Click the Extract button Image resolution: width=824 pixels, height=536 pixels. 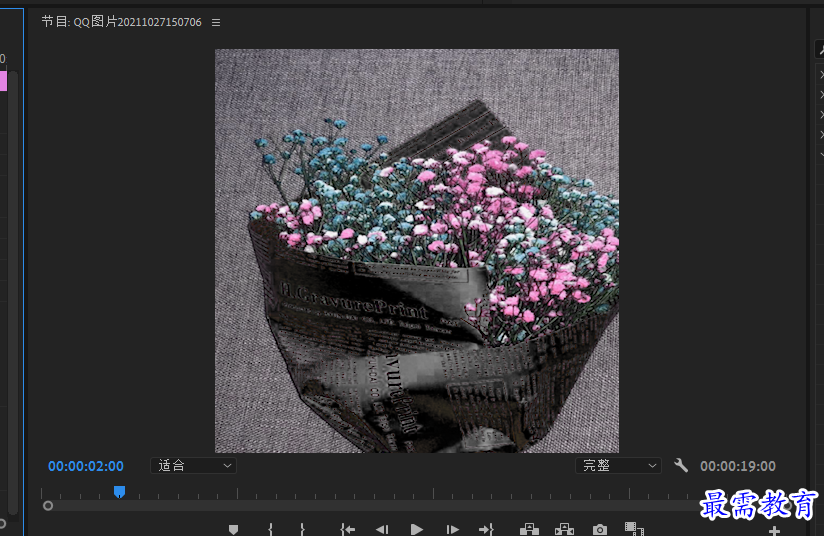564,529
